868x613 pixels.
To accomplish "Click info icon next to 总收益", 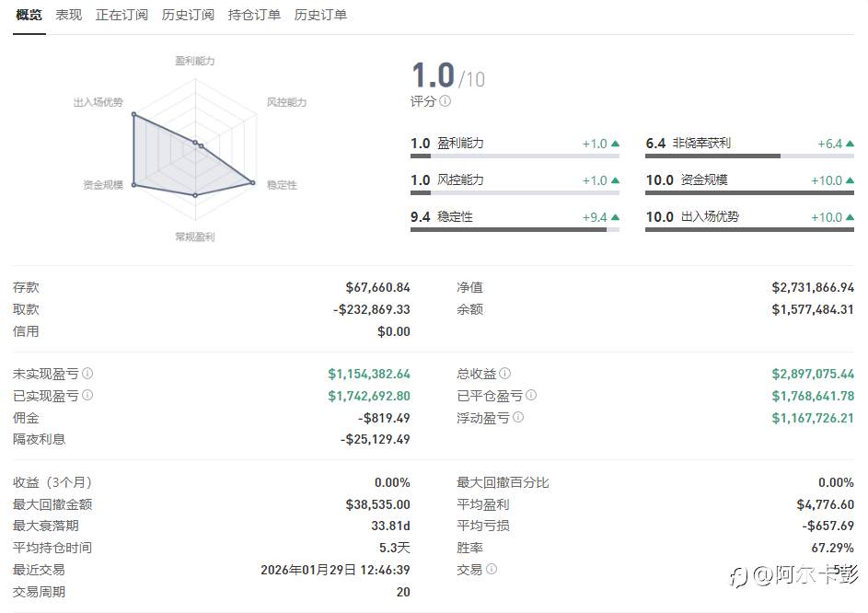I will coord(504,374).
